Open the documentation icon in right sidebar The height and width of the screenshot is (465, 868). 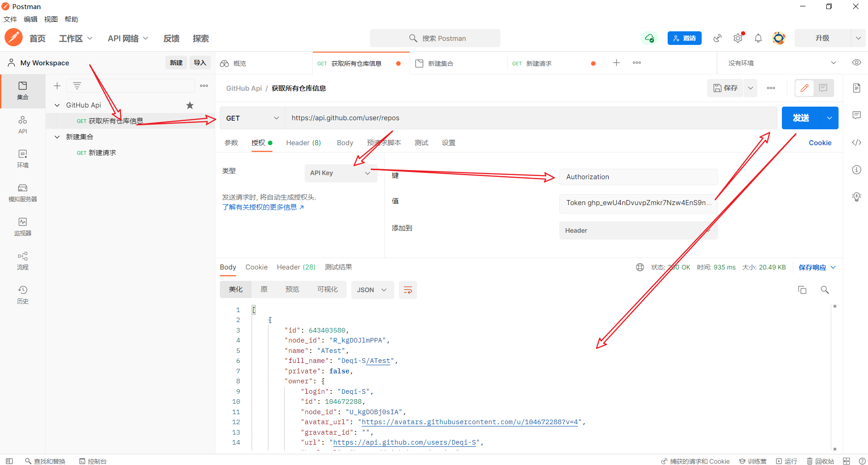pyautogui.click(x=856, y=88)
